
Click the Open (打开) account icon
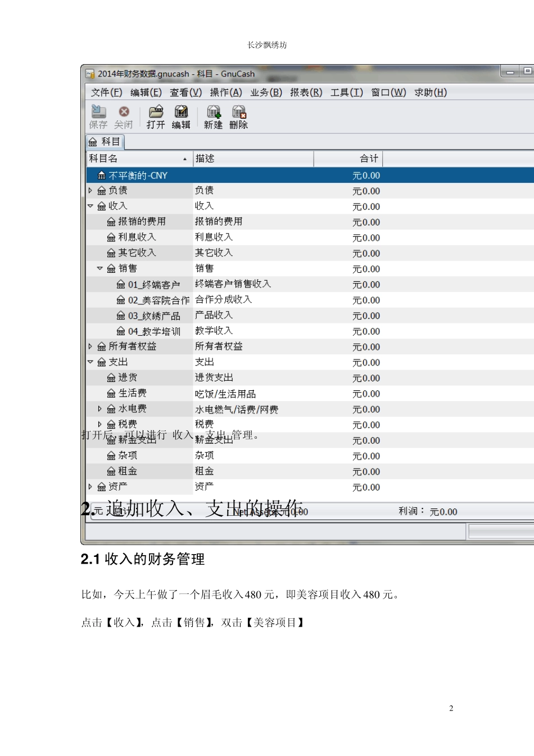156,111
